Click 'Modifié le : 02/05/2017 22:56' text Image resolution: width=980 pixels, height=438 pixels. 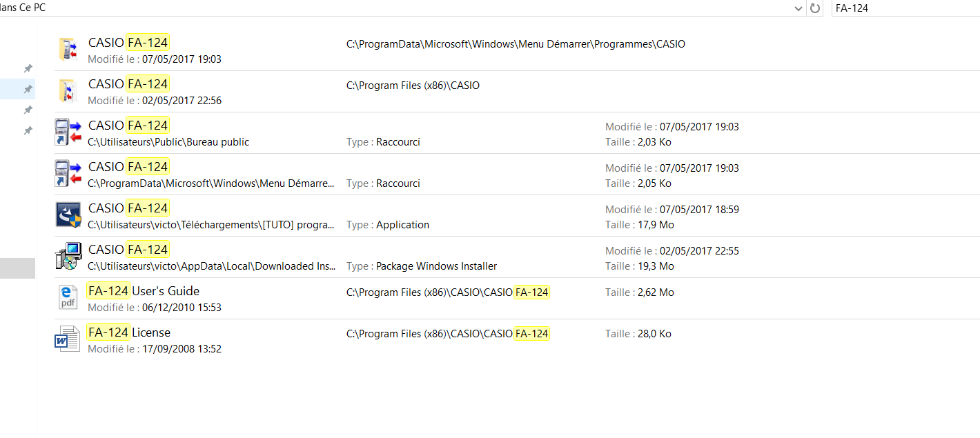tap(155, 101)
